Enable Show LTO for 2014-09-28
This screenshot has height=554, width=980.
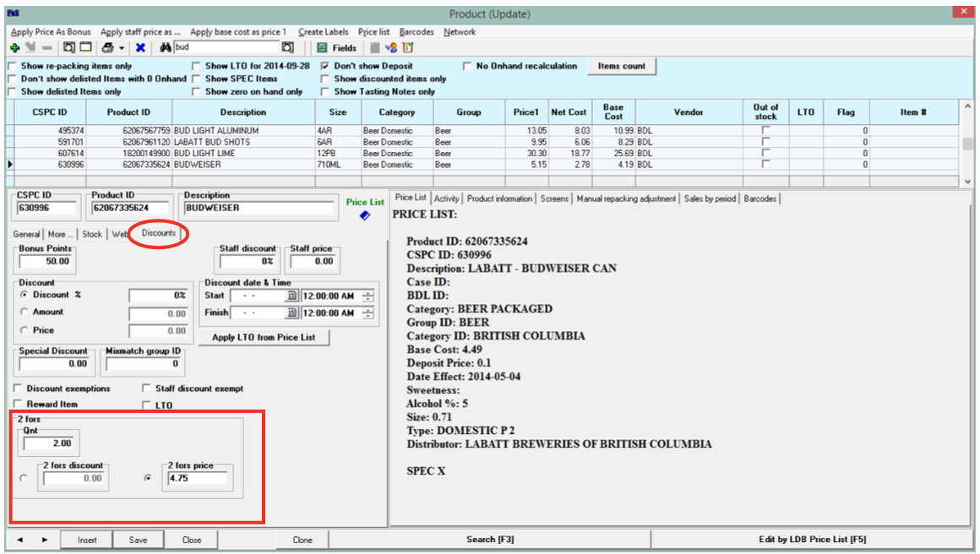[x=196, y=66]
